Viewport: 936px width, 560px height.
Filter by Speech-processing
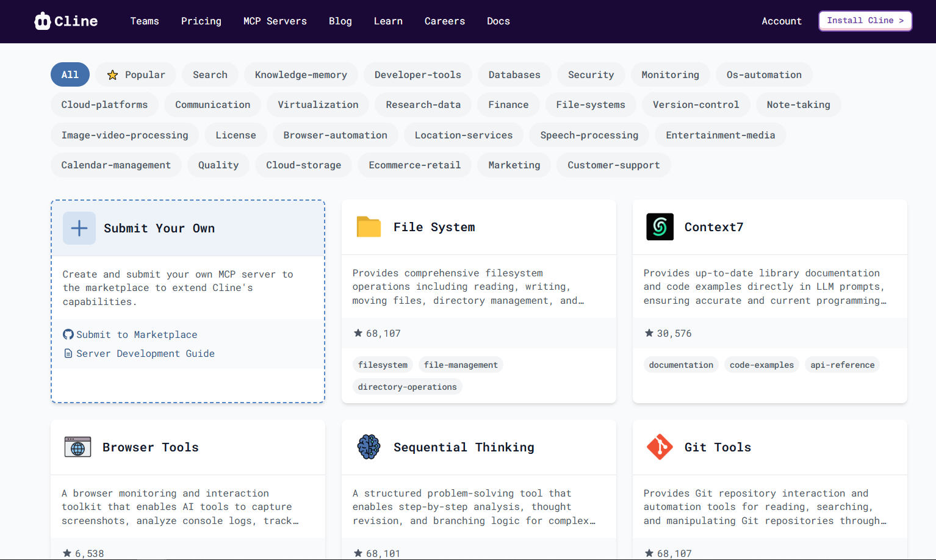(589, 135)
